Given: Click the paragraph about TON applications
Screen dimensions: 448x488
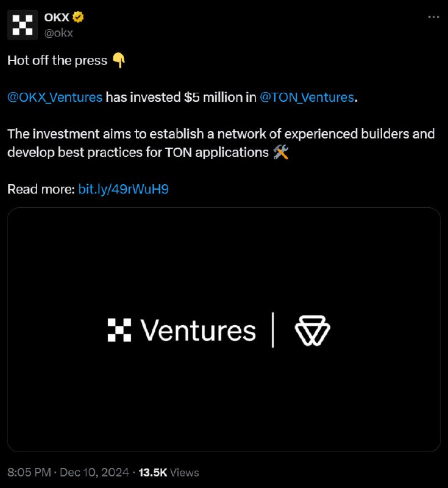Looking at the screenshot, I should 221,143.
